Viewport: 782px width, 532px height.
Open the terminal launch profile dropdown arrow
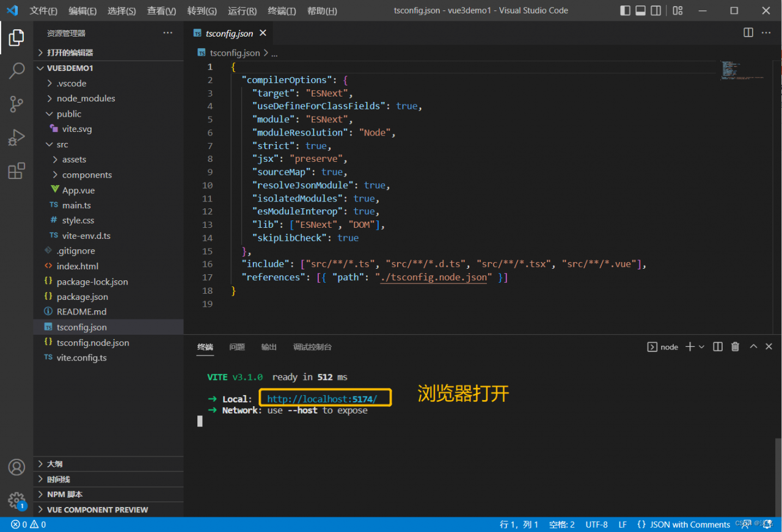click(701, 346)
